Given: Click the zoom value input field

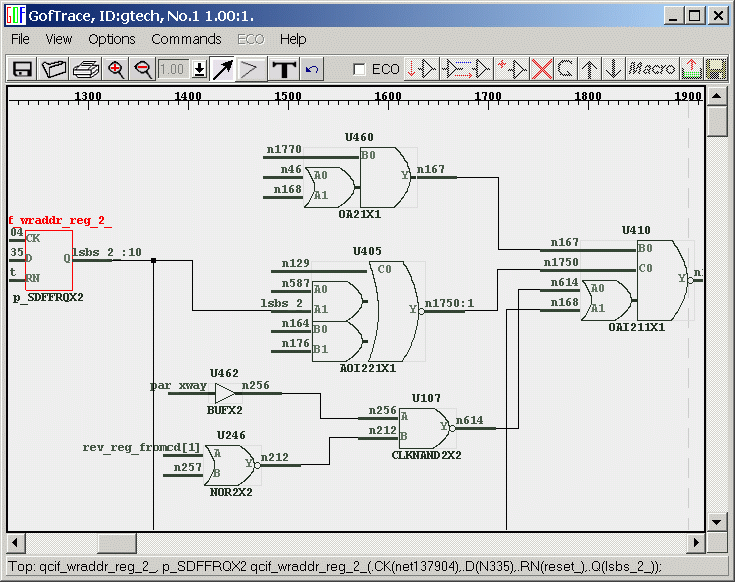Looking at the screenshot, I should (173, 69).
